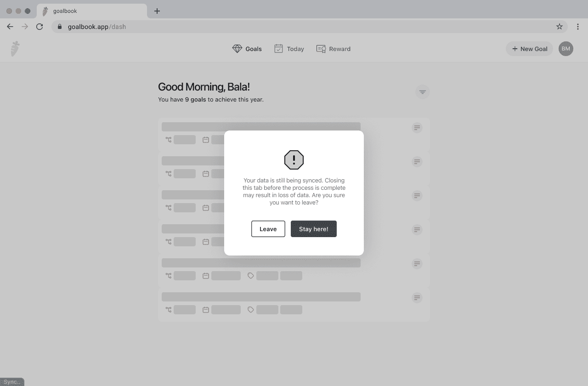This screenshot has width=588, height=386.
Task: Click the goalbook carrot logo
Action: (15, 48)
